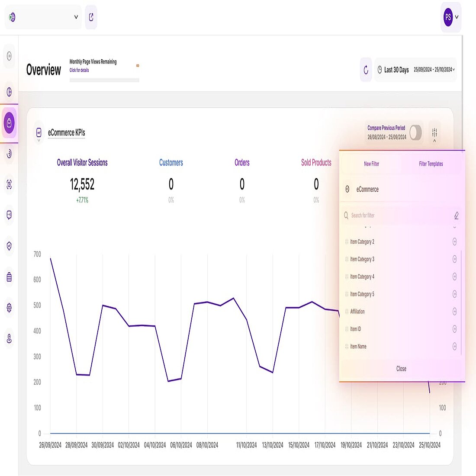Click the eraser icon to clear filter search
This screenshot has width=476, height=476.
click(456, 215)
